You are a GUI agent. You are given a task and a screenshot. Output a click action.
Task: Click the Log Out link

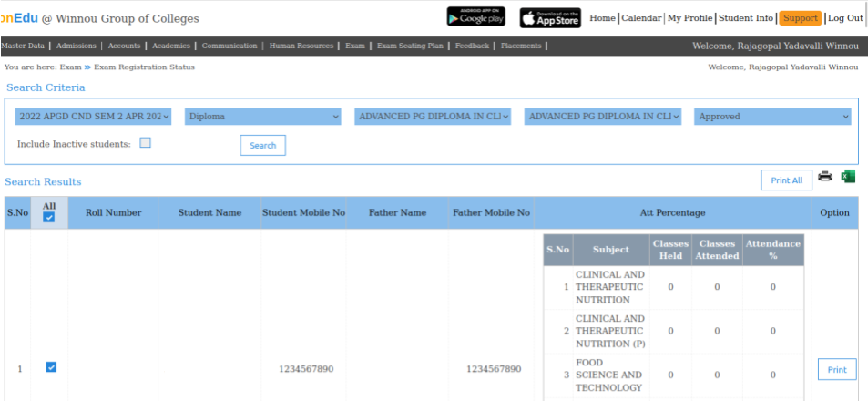(x=845, y=18)
